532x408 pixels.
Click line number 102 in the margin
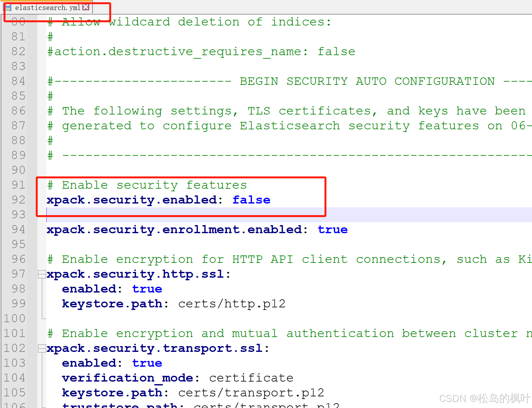click(x=15, y=348)
